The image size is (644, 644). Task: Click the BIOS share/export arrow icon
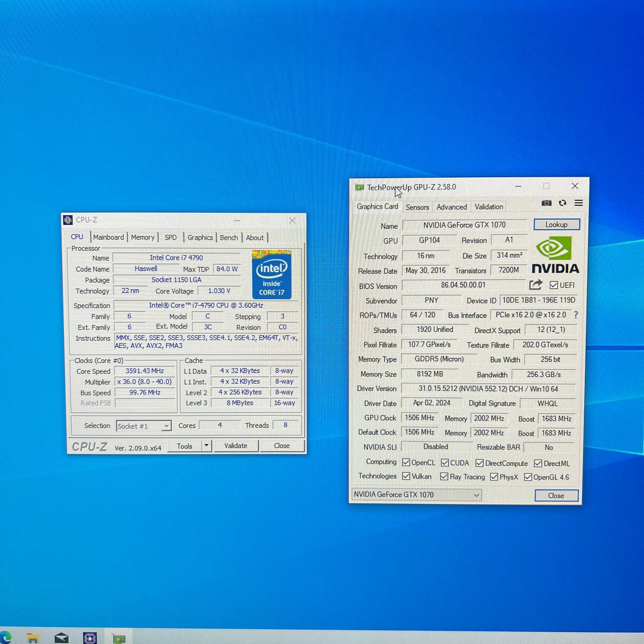tap(536, 285)
